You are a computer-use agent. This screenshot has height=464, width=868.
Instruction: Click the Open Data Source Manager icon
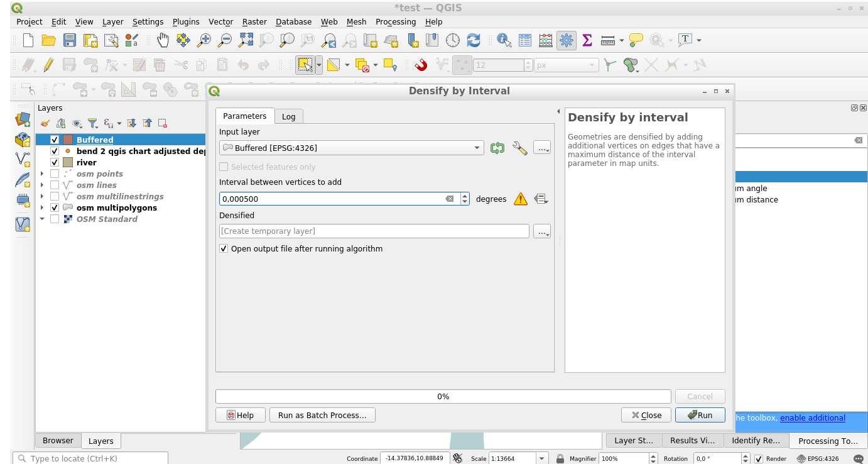[23, 118]
